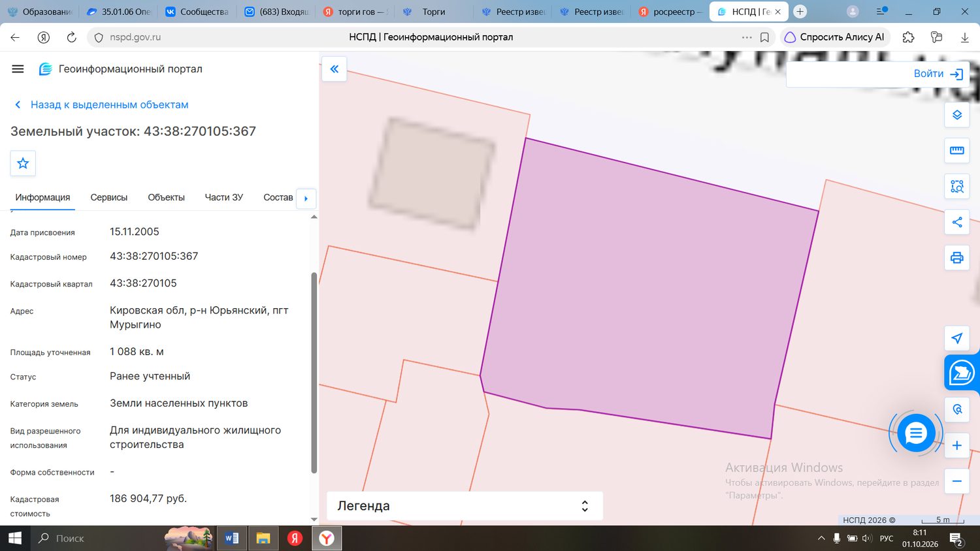Switch to the Информация tab
This screenshot has height=551, width=980.
[42, 197]
